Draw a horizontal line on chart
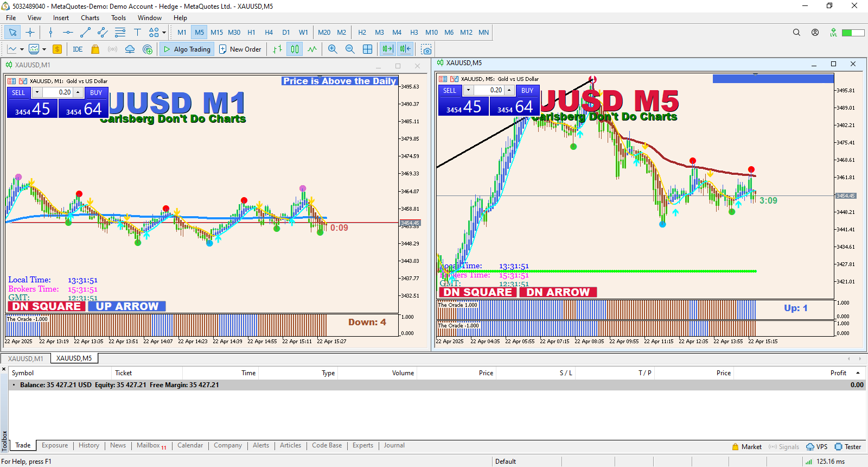 pyautogui.click(x=68, y=33)
